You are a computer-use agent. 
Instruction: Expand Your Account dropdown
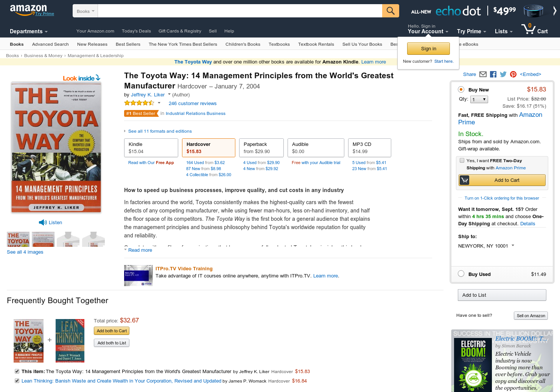[x=428, y=31]
